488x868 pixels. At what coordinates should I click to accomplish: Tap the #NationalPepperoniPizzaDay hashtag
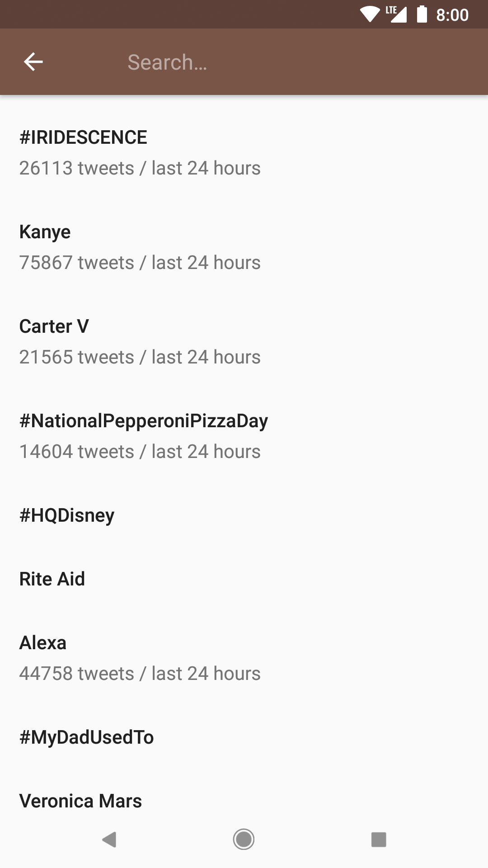(x=144, y=421)
